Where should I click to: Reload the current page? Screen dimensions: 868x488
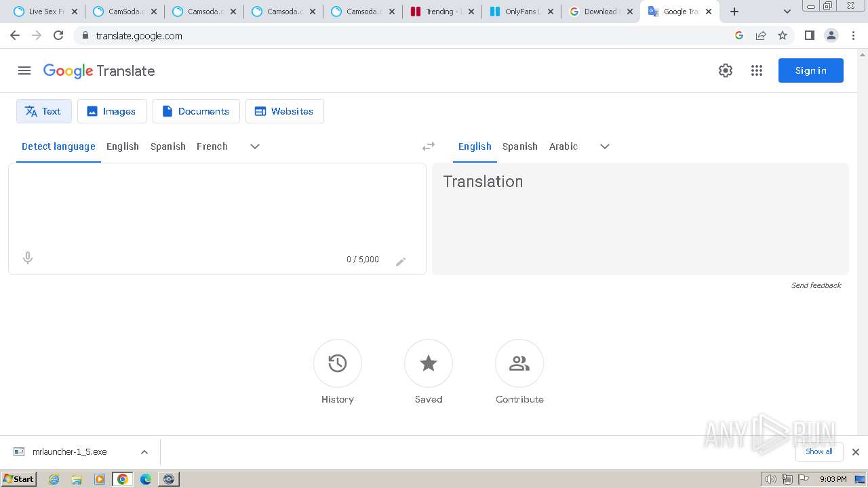click(x=58, y=35)
